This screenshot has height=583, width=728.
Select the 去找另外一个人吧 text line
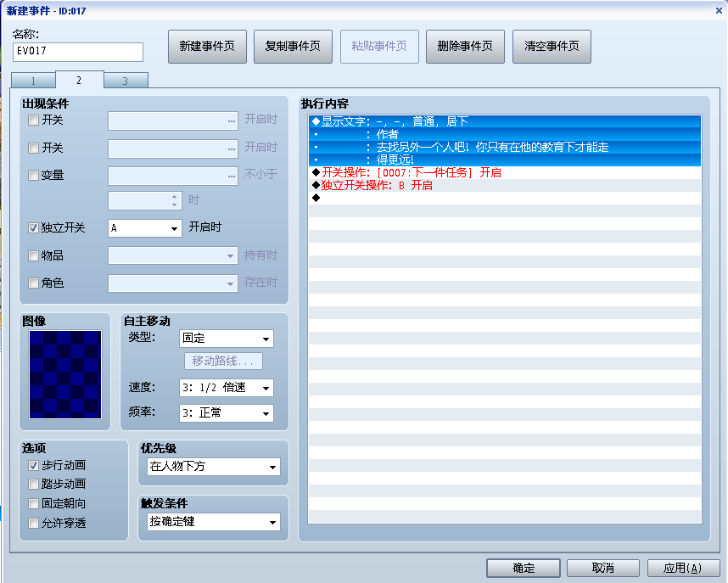tap(505, 148)
